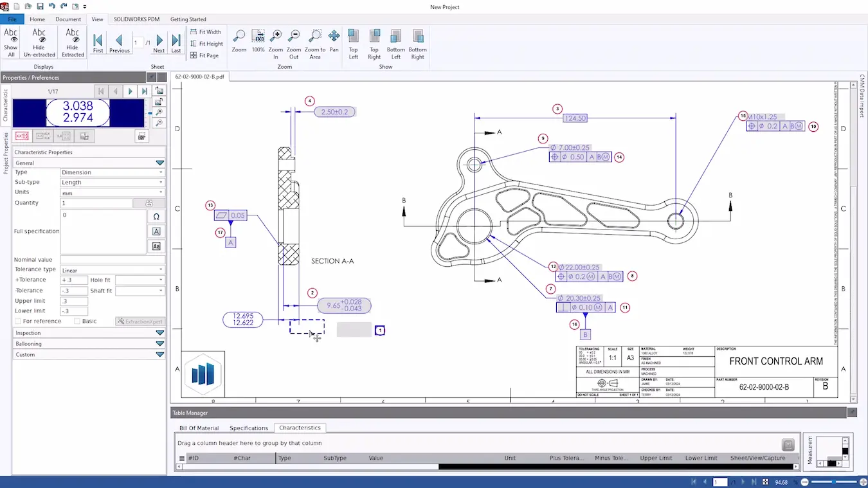Click the zoom slider in status bar

pos(833,482)
